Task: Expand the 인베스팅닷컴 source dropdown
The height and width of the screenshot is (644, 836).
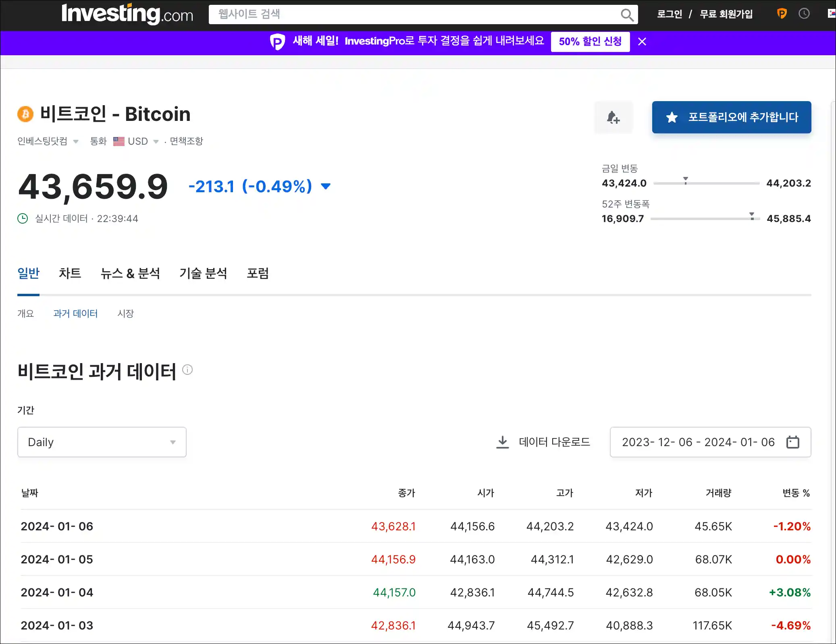Action: point(48,141)
